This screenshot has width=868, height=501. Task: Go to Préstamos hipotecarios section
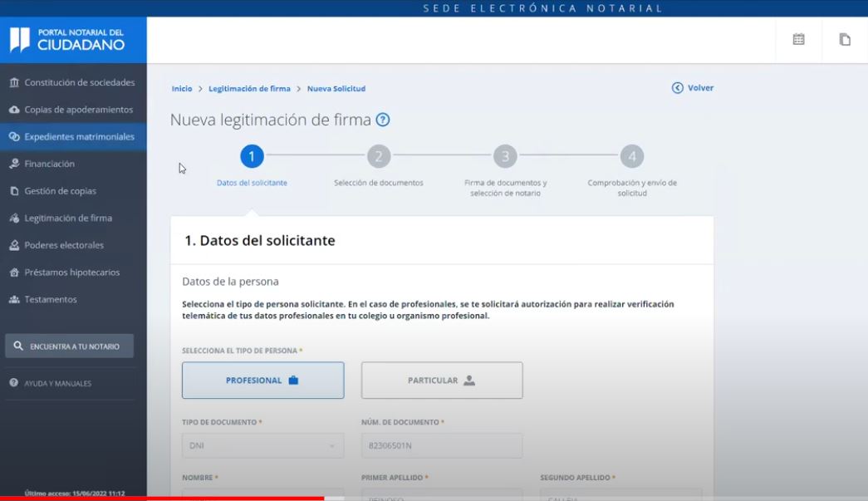click(x=72, y=273)
